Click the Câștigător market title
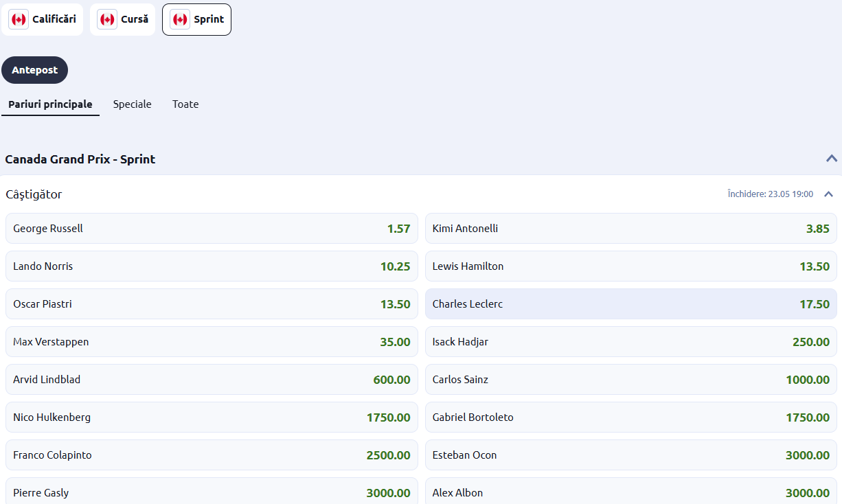Image resolution: width=842 pixels, height=504 pixels. [x=34, y=194]
